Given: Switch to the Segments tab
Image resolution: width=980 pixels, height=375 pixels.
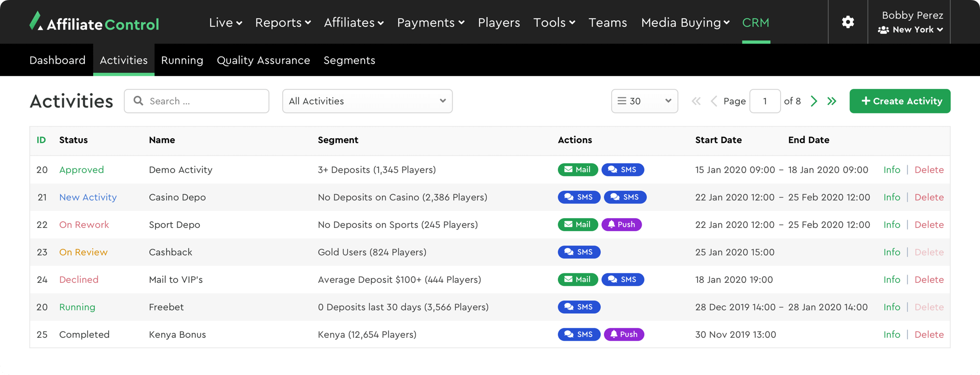Looking at the screenshot, I should 349,60.
